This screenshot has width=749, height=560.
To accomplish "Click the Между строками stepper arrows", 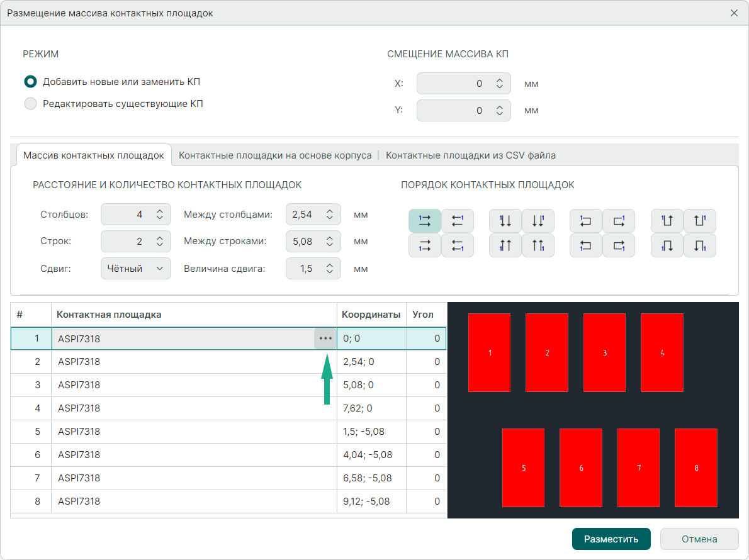I will (329, 242).
